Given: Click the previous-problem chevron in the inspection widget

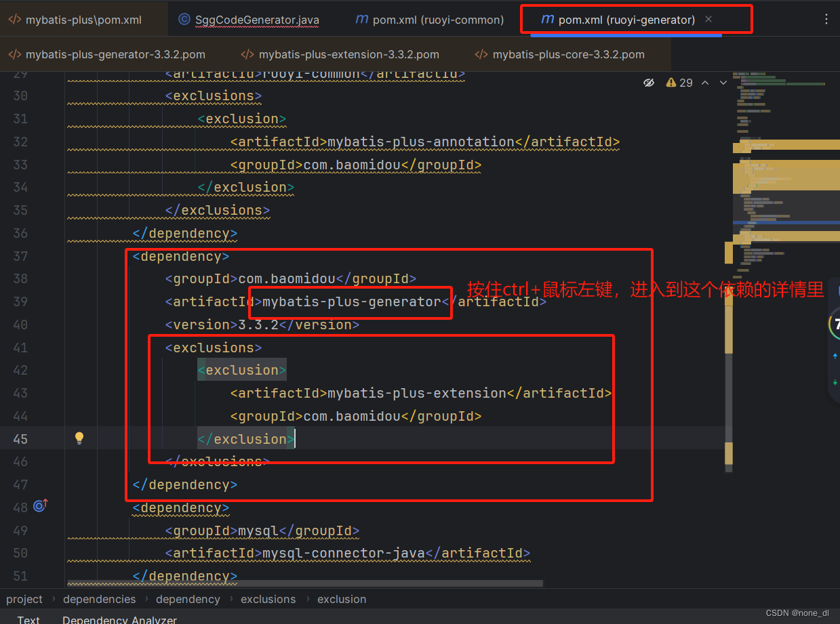Looking at the screenshot, I should pyautogui.click(x=705, y=82).
